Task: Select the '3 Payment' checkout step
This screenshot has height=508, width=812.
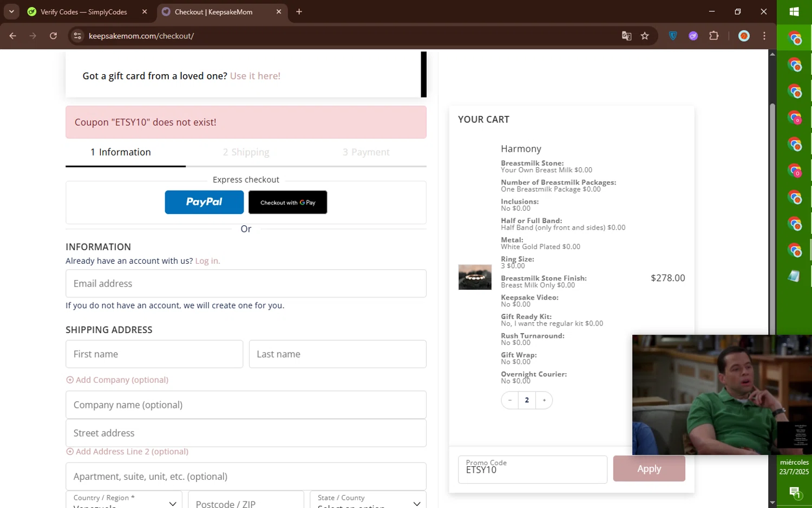Action: coord(366,152)
